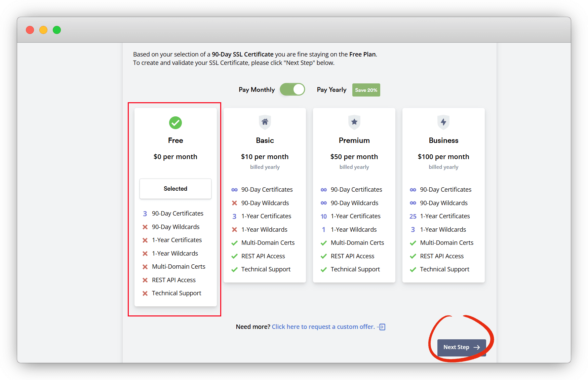Proceed with the Next Step button
This screenshot has width=588, height=380.
click(461, 347)
